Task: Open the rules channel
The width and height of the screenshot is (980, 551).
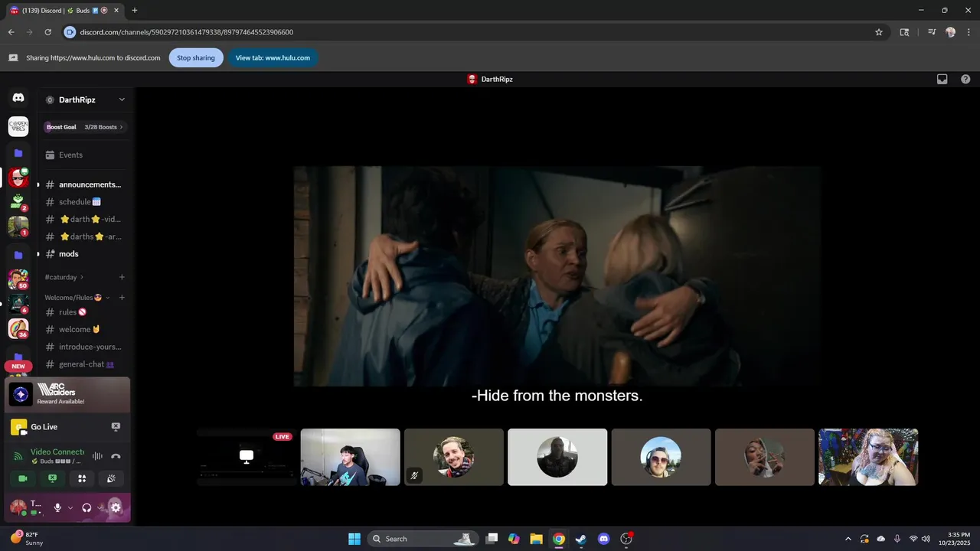Action: pyautogui.click(x=84, y=312)
